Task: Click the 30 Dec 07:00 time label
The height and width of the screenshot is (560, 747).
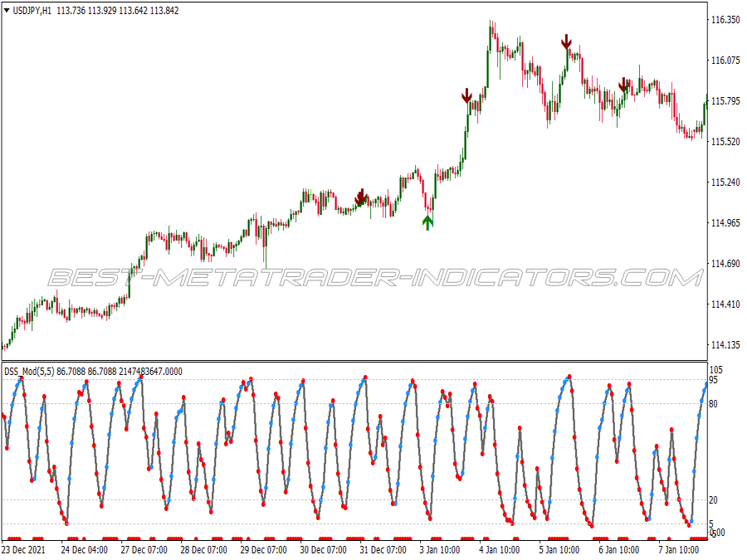Action: click(x=324, y=550)
